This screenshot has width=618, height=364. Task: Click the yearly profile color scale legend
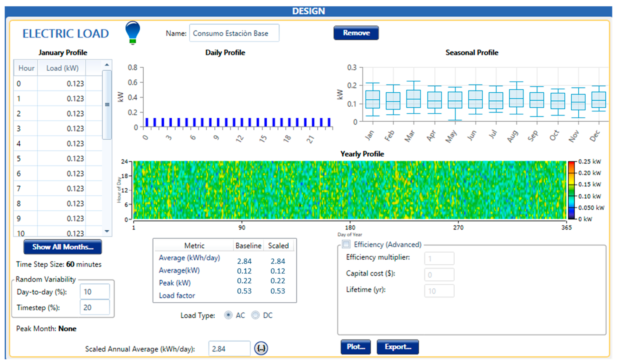[x=572, y=190]
